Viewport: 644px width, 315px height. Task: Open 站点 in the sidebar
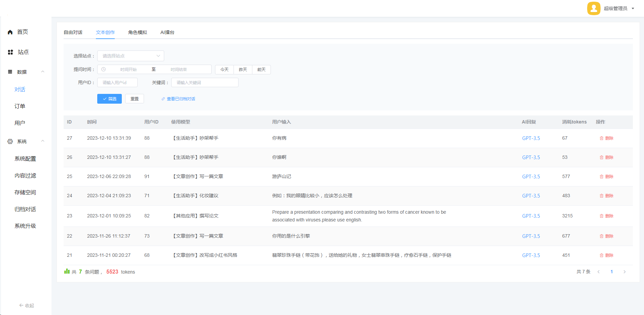tap(23, 52)
